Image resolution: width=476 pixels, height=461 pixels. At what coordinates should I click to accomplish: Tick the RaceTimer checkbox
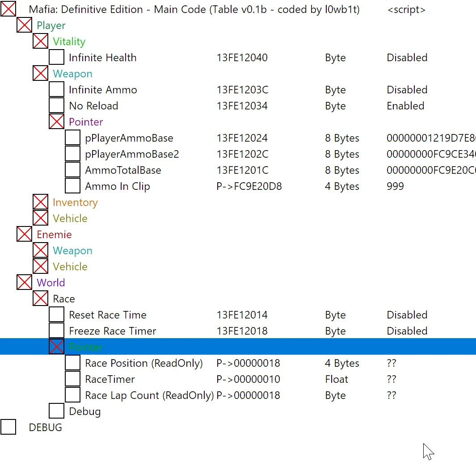coord(72,379)
